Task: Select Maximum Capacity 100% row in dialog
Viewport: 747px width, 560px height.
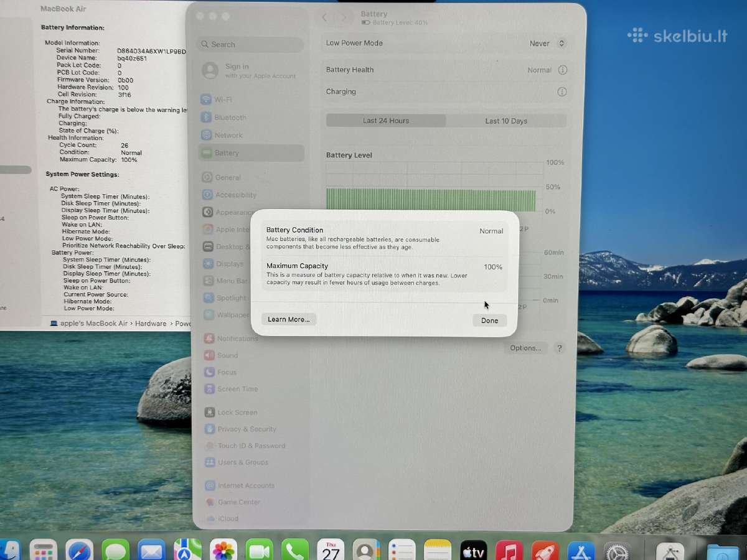Action: point(385,274)
